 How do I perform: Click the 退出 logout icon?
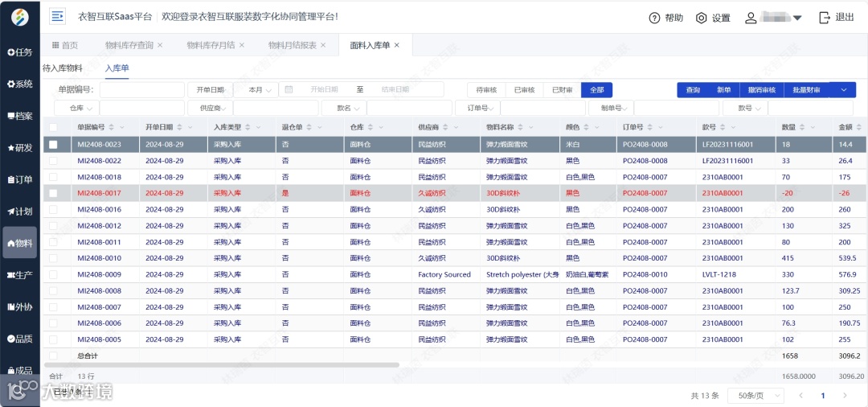825,18
